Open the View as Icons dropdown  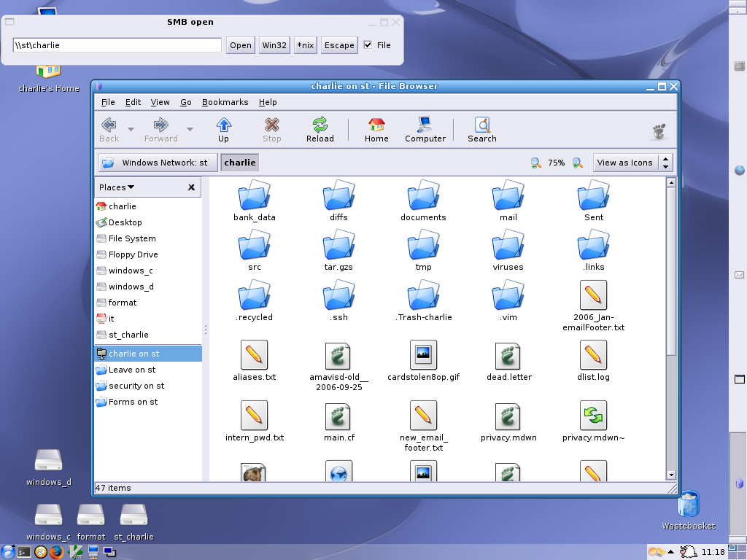(x=632, y=163)
